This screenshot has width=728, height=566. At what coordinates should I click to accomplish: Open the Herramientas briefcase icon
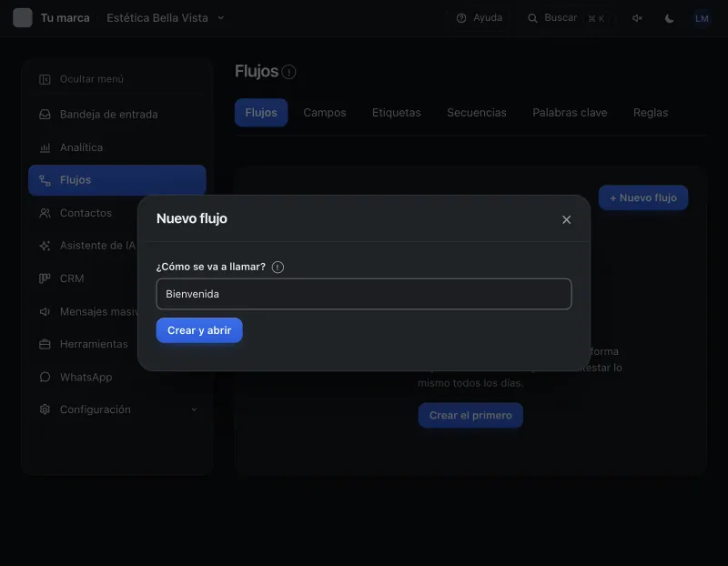click(45, 345)
